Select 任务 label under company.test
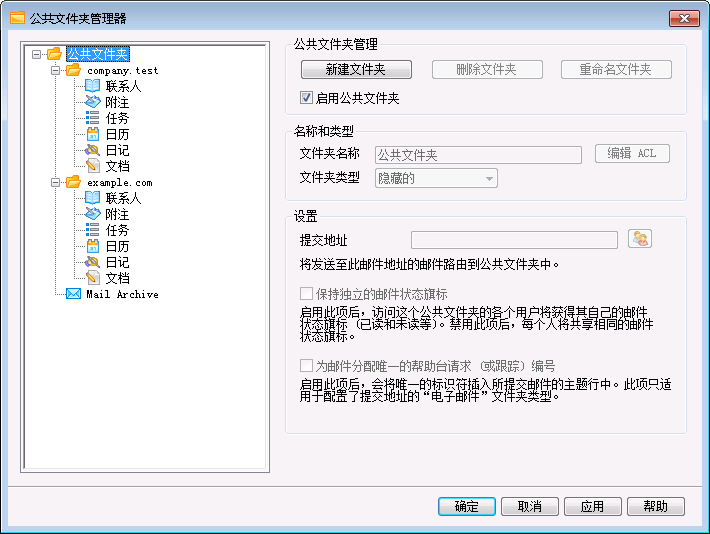 click(117, 118)
